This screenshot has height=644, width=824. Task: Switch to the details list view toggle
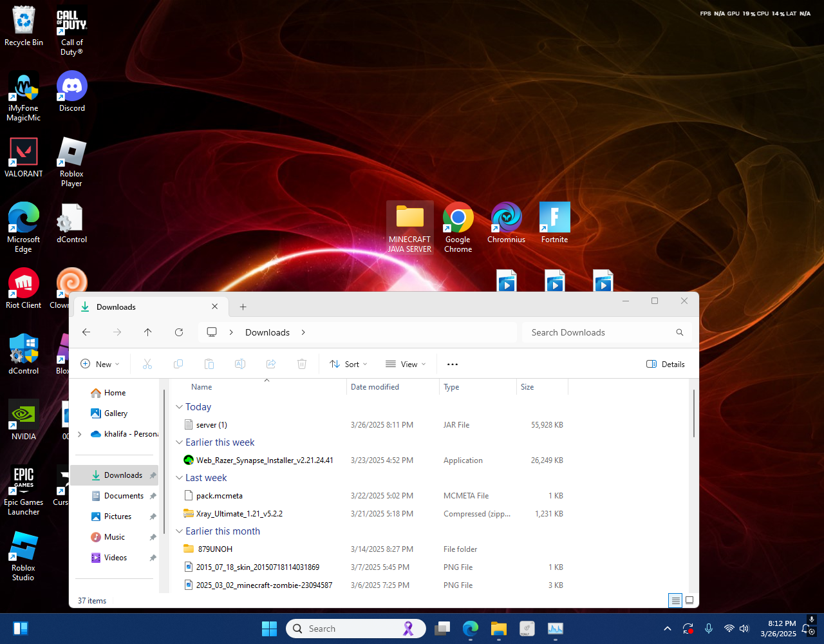pos(675,601)
